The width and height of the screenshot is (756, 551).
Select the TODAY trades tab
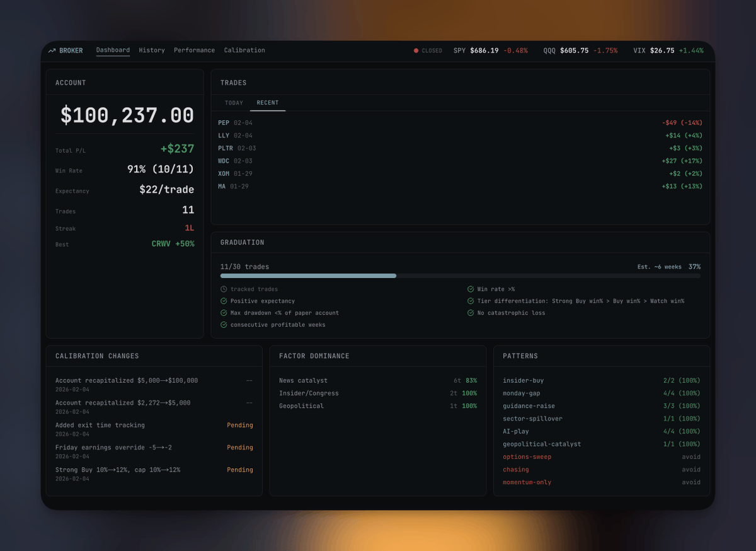point(234,103)
